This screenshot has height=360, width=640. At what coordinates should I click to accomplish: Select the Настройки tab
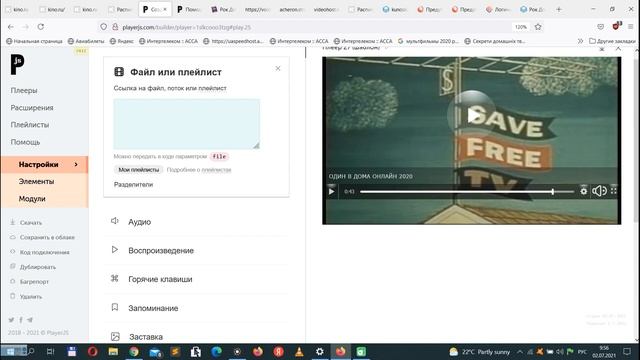pos(44,164)
